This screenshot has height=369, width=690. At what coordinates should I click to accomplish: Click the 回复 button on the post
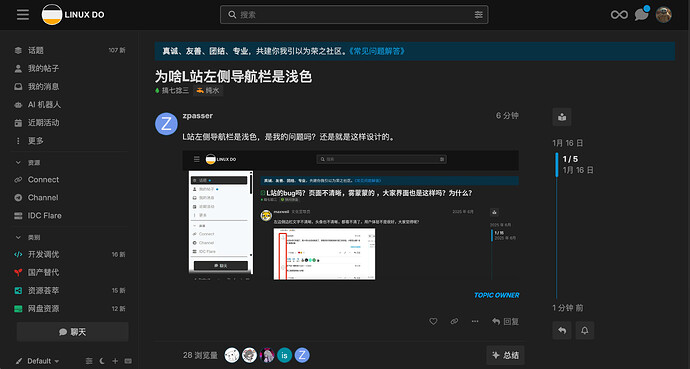pos(505,322)
